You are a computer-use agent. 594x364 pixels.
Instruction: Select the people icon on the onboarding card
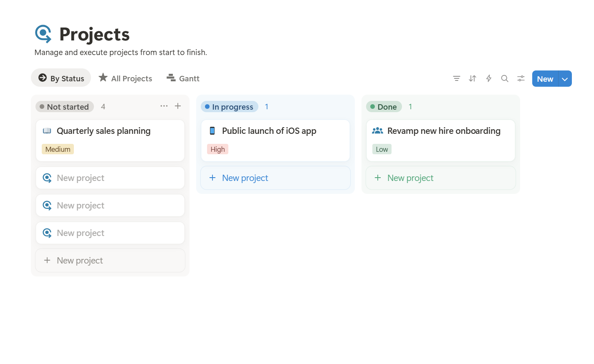click(377, 131)
